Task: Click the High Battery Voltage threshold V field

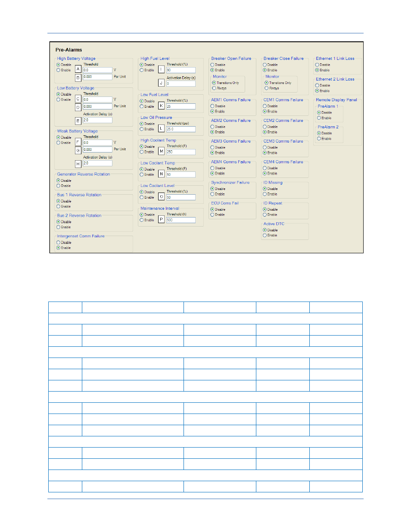Action: coord(97,70)
